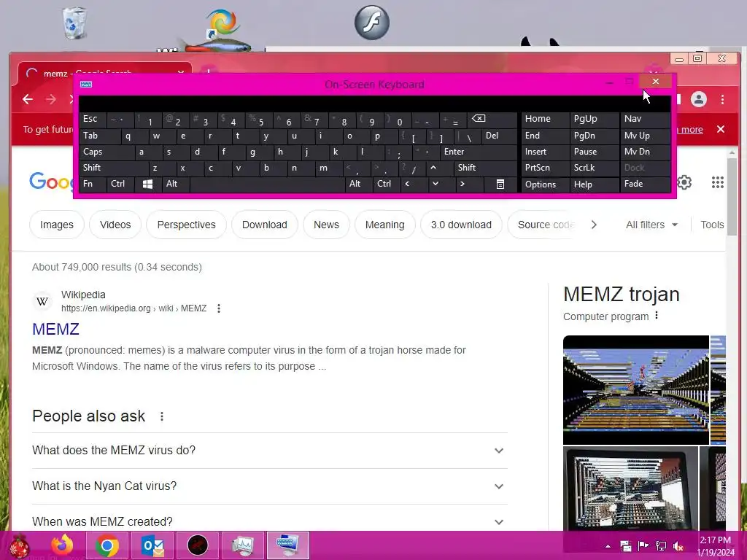Toggle the Fade key
Image resolution: width=747 pixels, height=560 pixels.
tap(645, 184)
